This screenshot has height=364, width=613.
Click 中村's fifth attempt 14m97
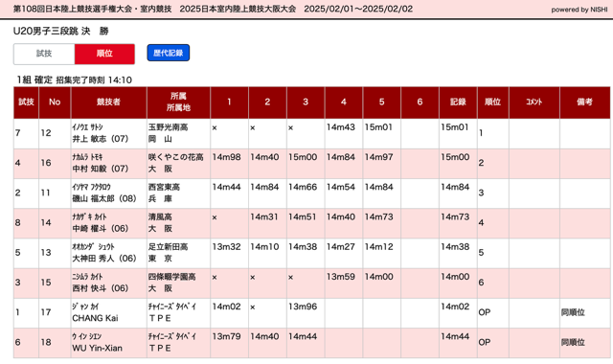379,157
